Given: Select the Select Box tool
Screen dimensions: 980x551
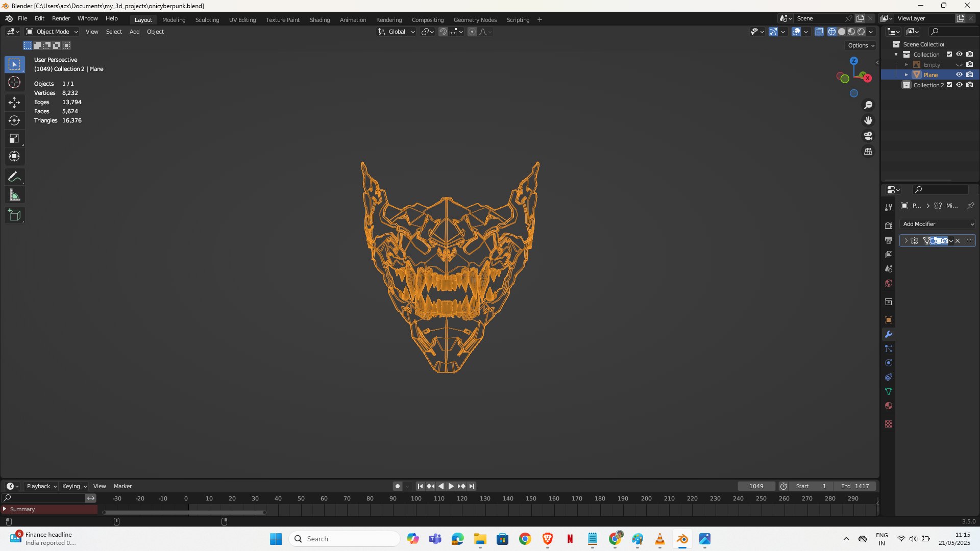Looking at the screenshot, I should 14,64.
